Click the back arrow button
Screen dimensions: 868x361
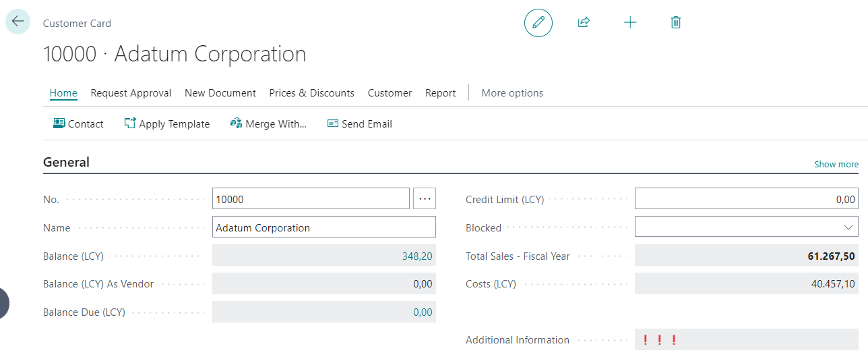point(18,22)
